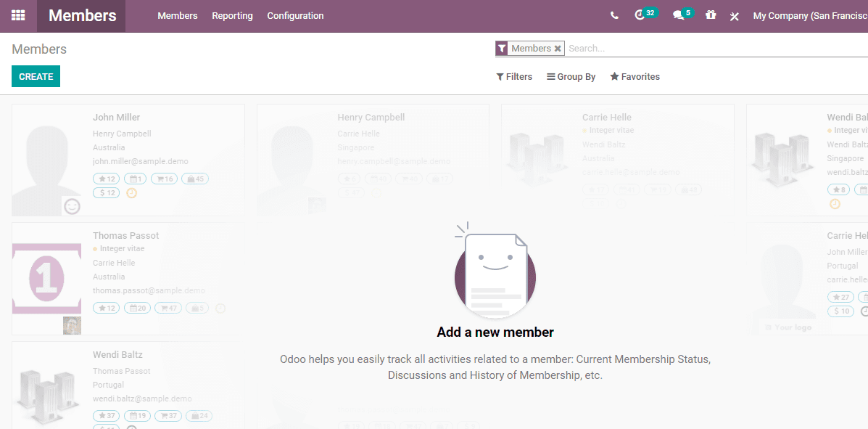Open company switcher My Company (San Francisco)
This screenshot has width=868, height=429.
(811, 15)
